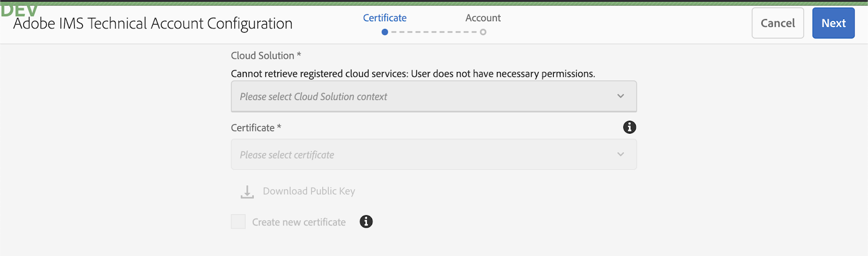Click the blue Next button

point(833,23)
